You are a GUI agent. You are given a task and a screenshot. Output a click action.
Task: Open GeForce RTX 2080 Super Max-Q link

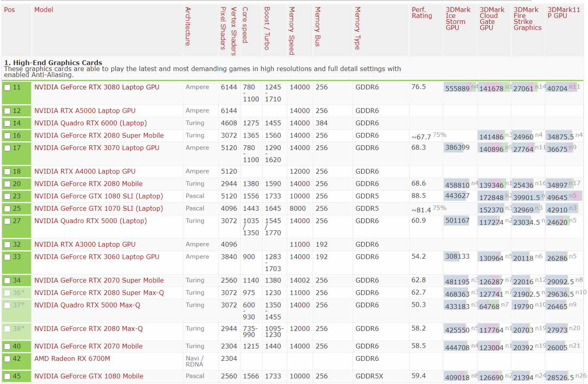coord(99,293)
